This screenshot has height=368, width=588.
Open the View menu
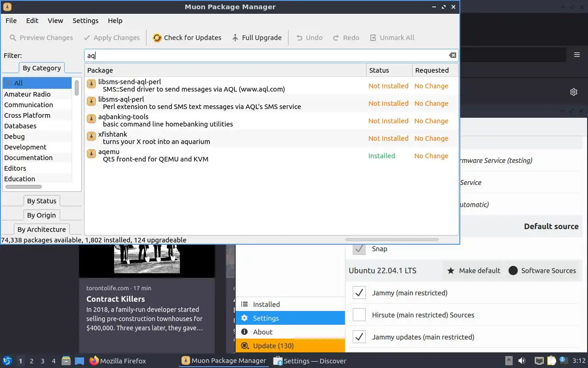click(55, 21)
